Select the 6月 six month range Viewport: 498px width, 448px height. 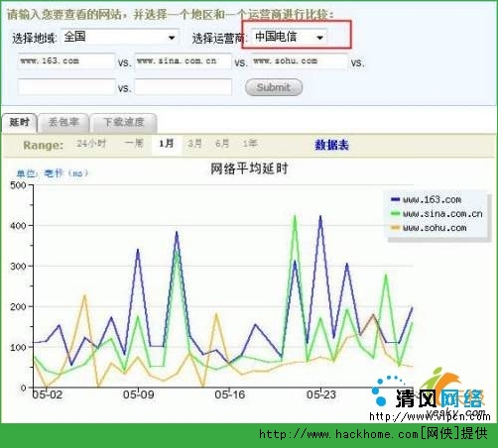coord(222,144)
